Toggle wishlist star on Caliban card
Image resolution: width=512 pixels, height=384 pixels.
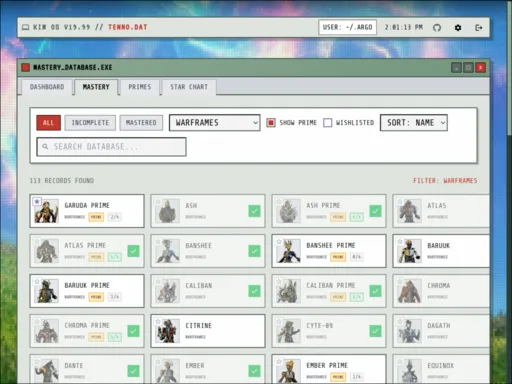(x=158, y=281)
